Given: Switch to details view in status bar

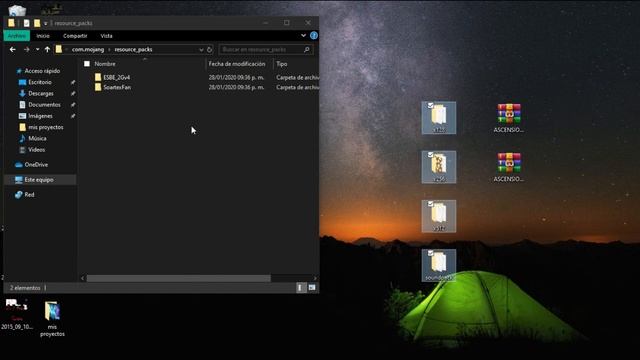Looking at the screenshot, I should point(300,288).
